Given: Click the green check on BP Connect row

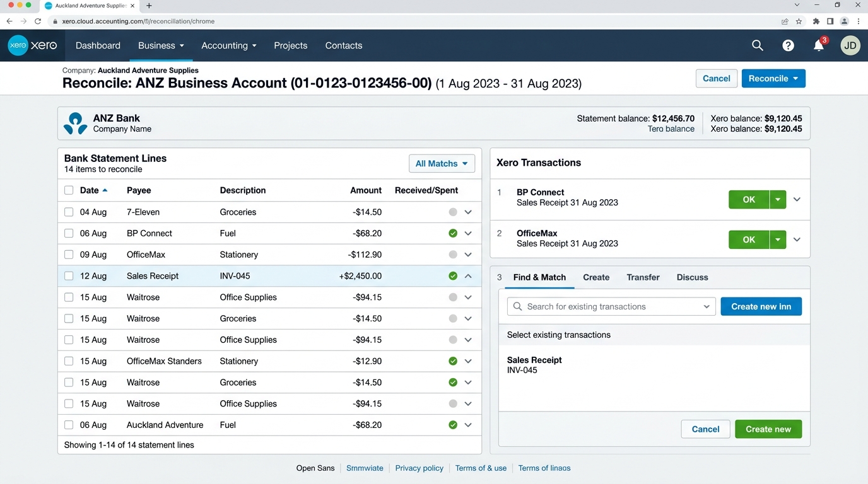Looking at the screenshot, I should click(x=453, y=233).
